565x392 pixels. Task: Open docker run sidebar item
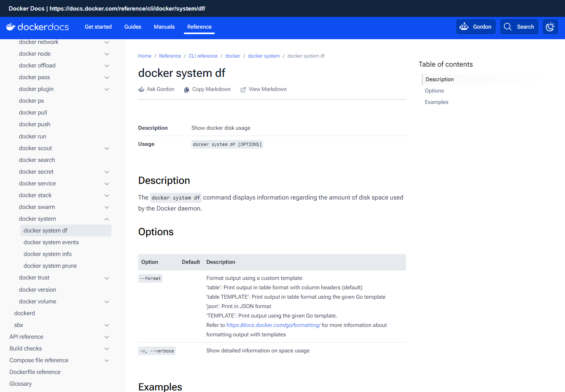pyautogui.click(x=33, y=136)
